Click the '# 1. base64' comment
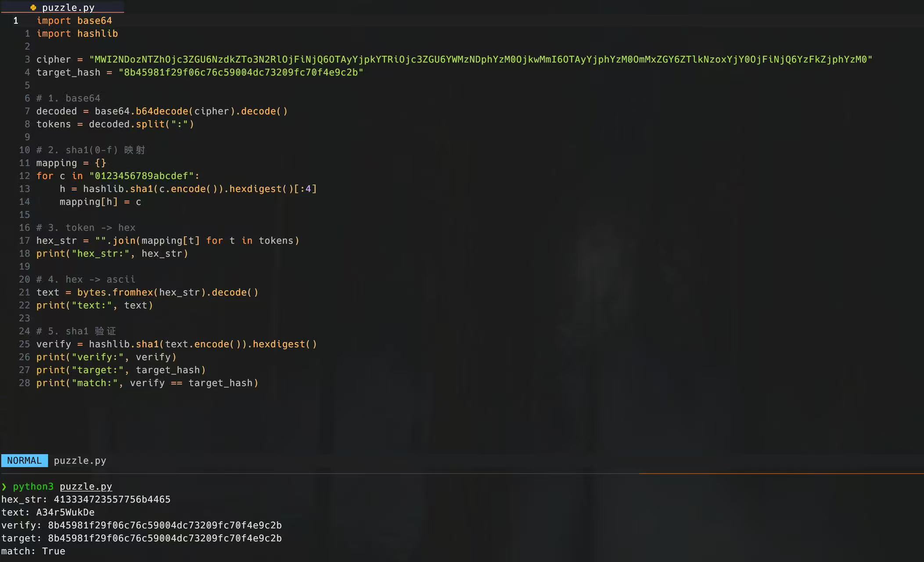 click(68, 98)
